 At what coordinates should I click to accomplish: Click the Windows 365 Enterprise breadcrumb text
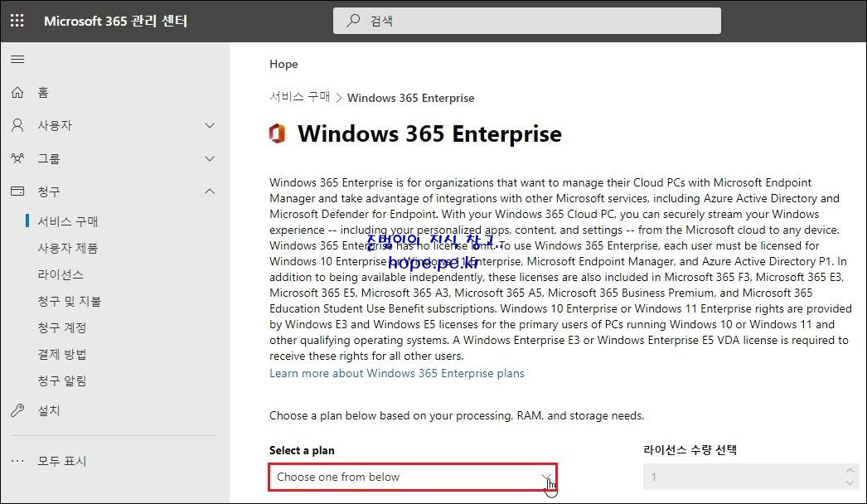[411, 98]
